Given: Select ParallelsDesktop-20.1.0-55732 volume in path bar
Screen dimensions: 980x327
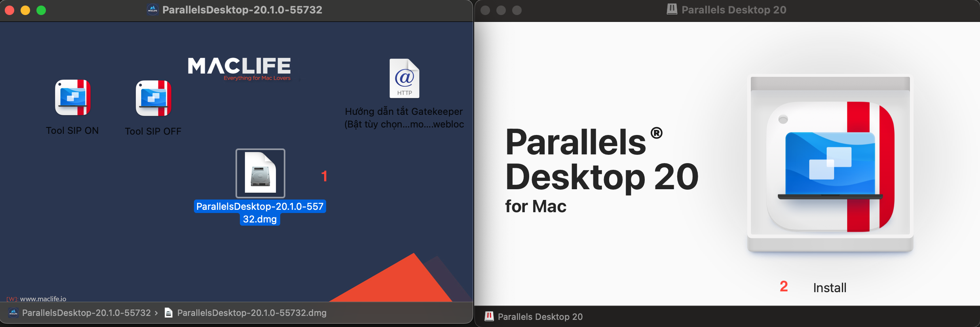Looking at the screenshot, I should 86,313.
